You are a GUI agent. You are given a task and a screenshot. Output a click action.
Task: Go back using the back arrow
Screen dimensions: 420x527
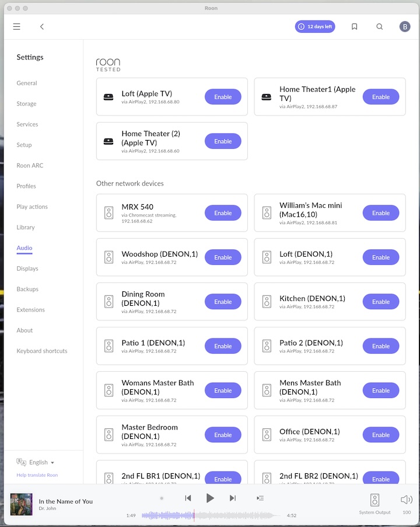point(42,27)
